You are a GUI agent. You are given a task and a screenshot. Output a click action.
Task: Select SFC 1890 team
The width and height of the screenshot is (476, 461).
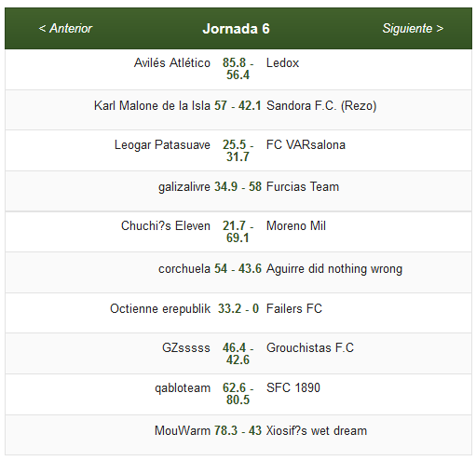(293, 387)
